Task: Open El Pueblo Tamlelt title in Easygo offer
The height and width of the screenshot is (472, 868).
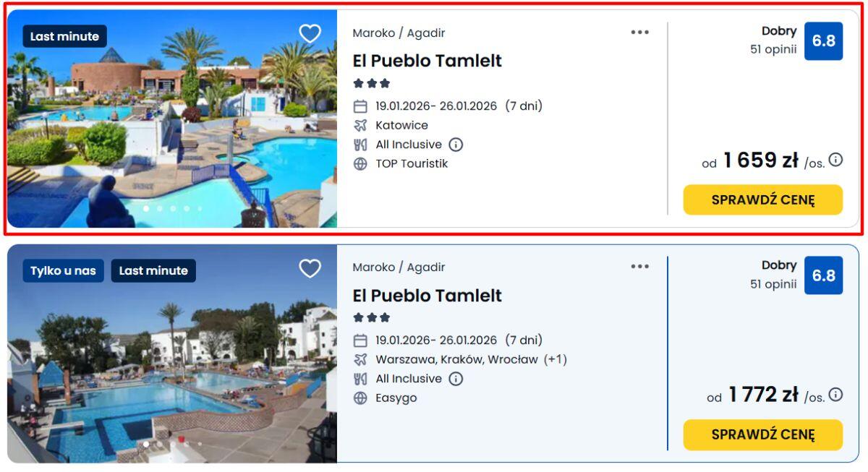Action: point(427,296)
